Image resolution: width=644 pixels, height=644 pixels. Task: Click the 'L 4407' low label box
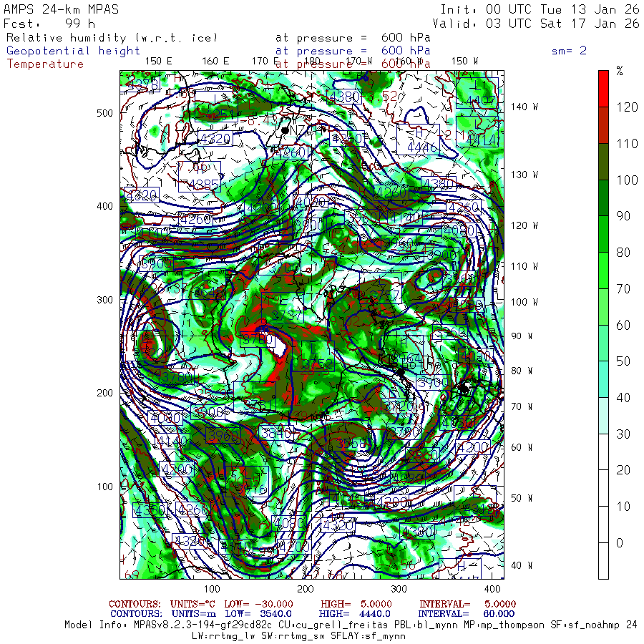coord(477,93)
